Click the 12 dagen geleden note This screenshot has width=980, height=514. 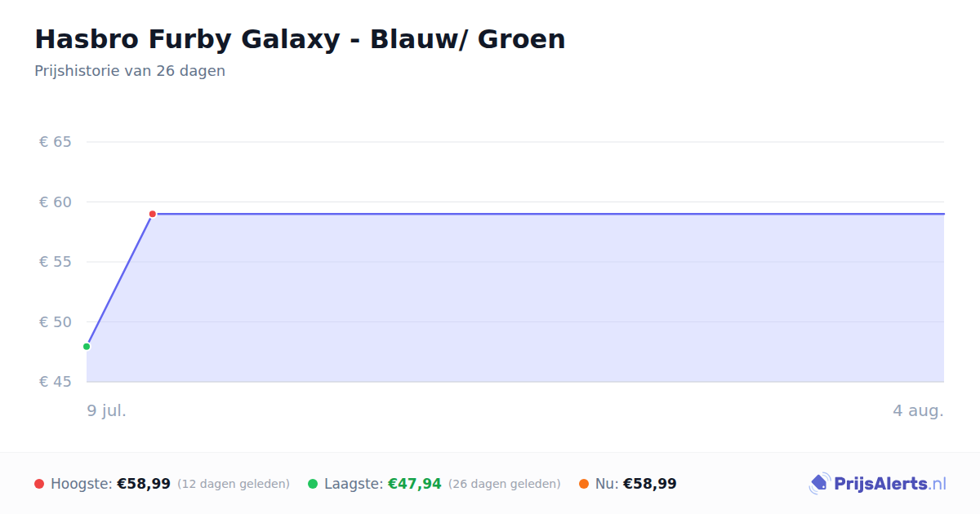(234, 484)
